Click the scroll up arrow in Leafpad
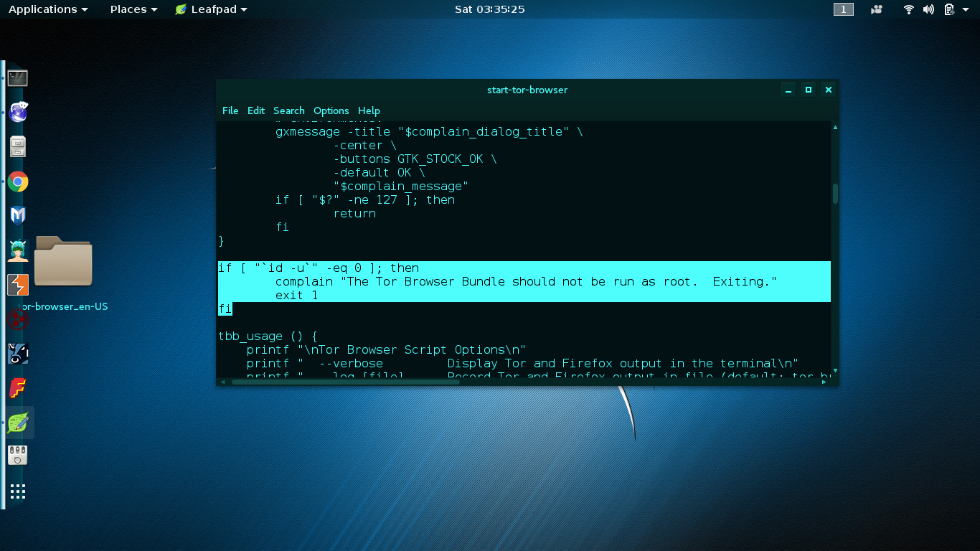This screenshot has width=980, height=551. [x=835, y=127]
